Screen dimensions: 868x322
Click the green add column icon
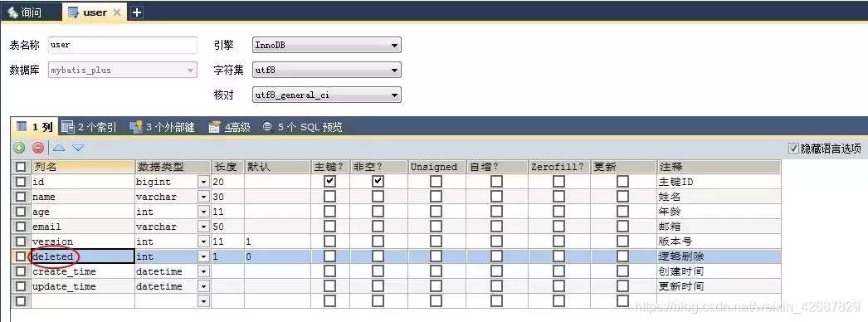[x=19, y=148]
